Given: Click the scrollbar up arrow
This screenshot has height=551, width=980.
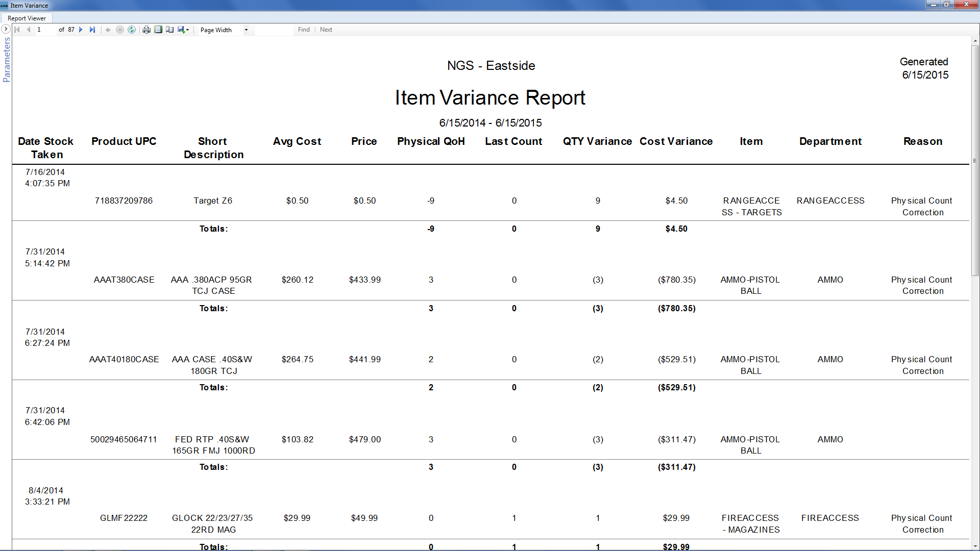Looking at the screenshot, I should point(975,40).
